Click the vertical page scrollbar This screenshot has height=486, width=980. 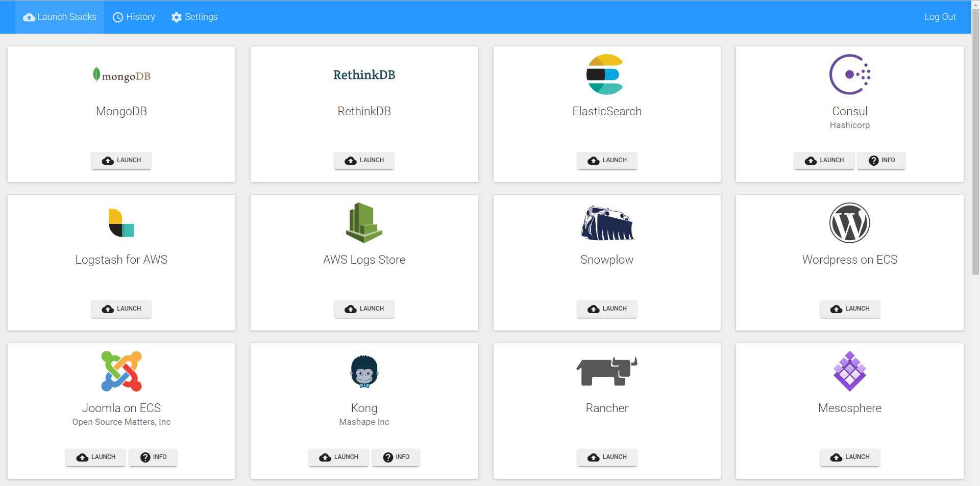[x=975, y=141]
